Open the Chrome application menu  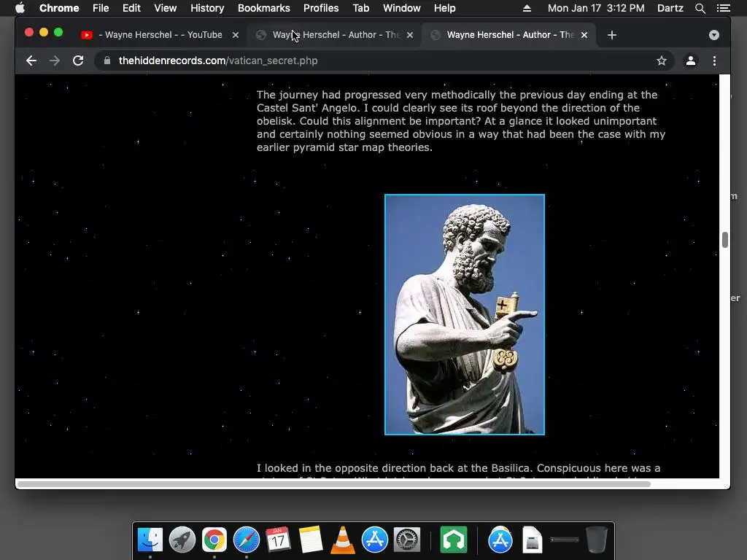pos(59,8)
